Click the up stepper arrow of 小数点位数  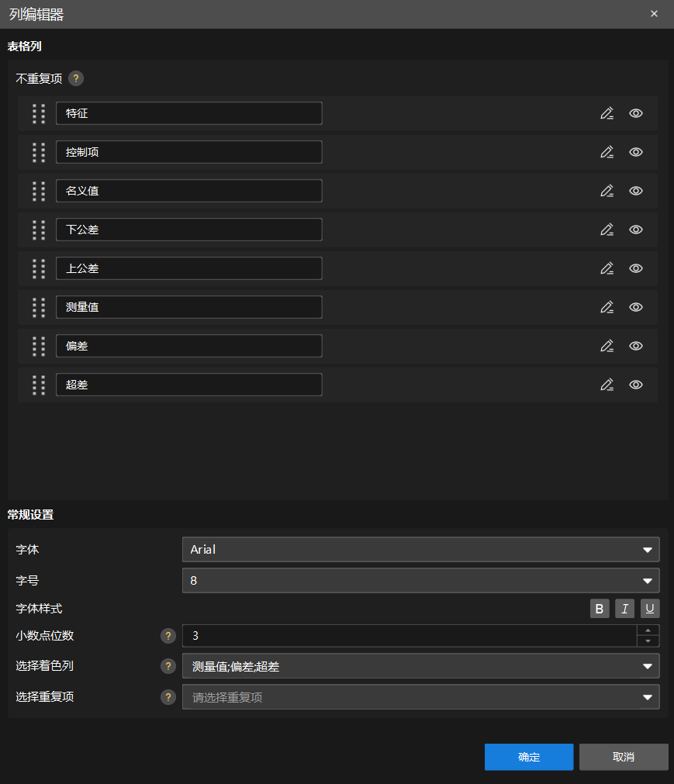(x=648, y=631)
